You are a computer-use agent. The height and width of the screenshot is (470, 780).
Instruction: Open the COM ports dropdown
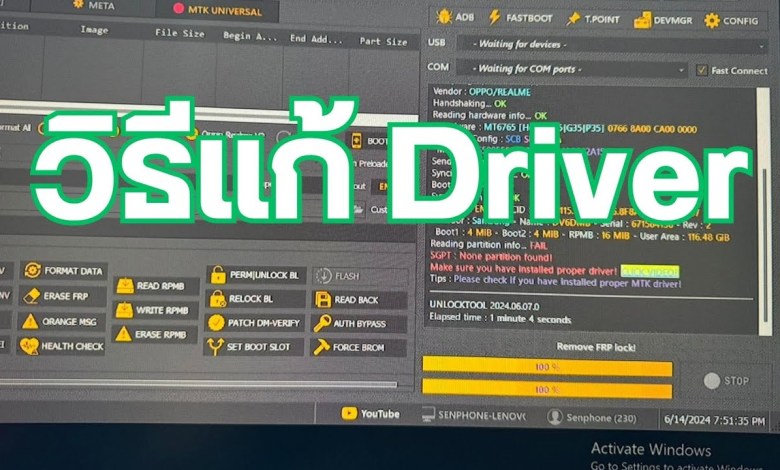click(569, 69)
